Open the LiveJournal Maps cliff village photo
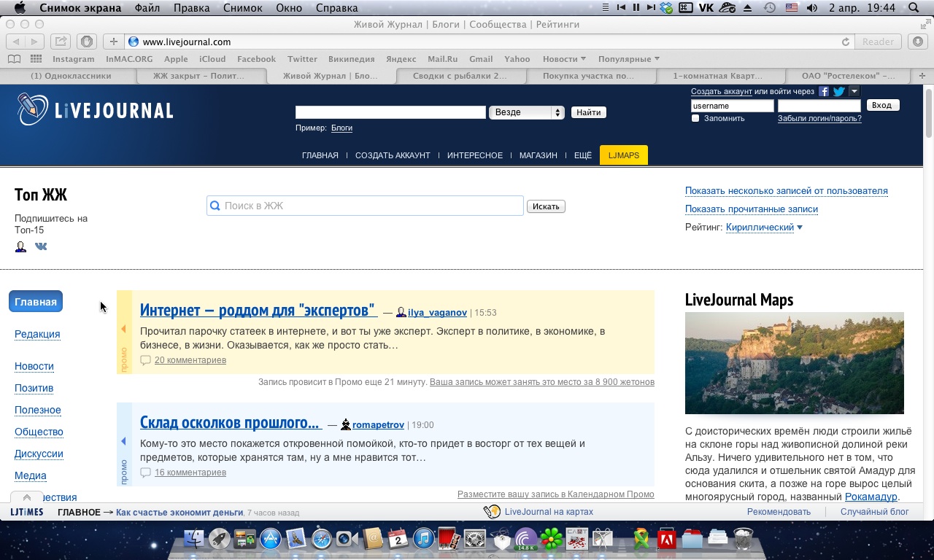The width and height of the screenshot is (934, 560). tap(795, 363)
